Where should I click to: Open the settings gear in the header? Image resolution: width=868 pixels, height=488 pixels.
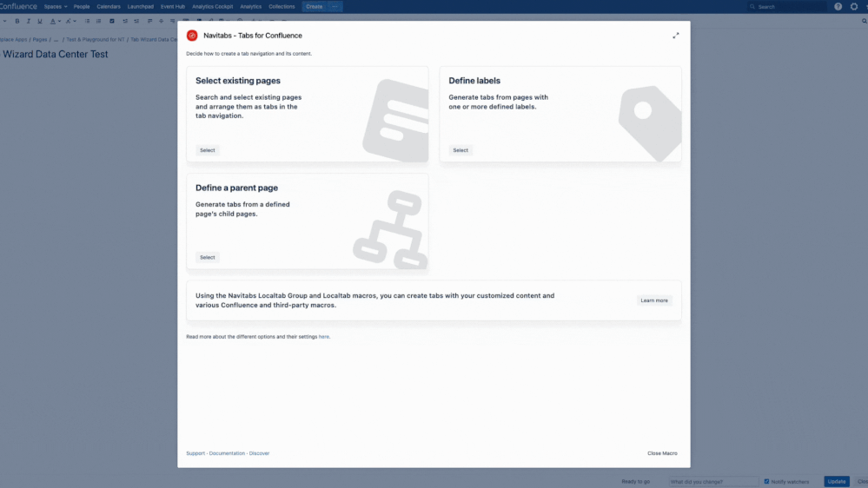tap(853, 7)
